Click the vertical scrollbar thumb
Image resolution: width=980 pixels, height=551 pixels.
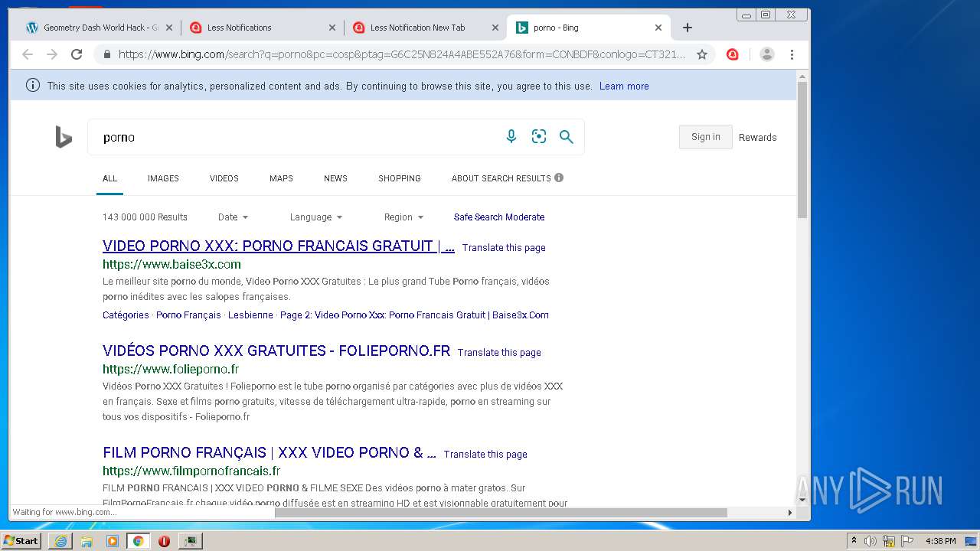[x=802, y=149]
